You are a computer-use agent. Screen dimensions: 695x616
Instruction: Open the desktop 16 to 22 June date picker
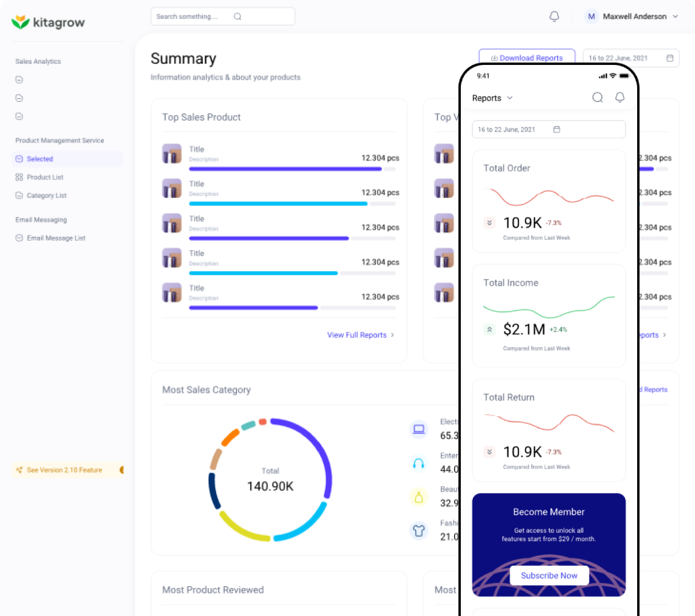(631, 58)
